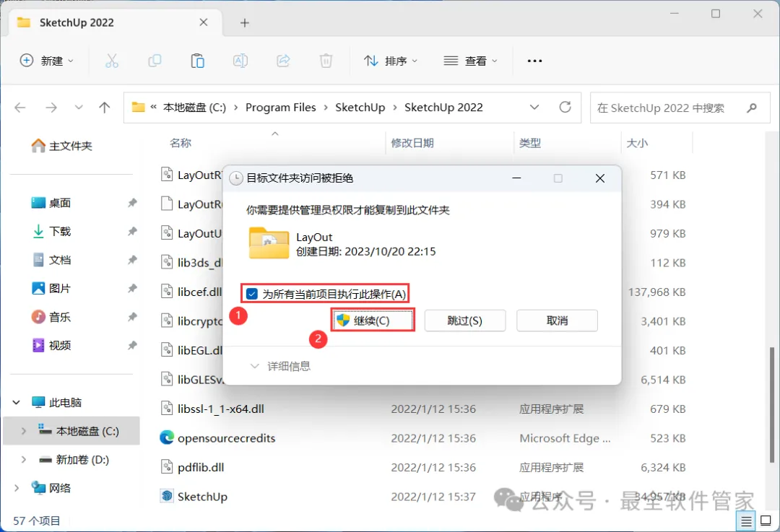Open the 排序 sort dropdown
780x532 pixels.
(391, 61)
